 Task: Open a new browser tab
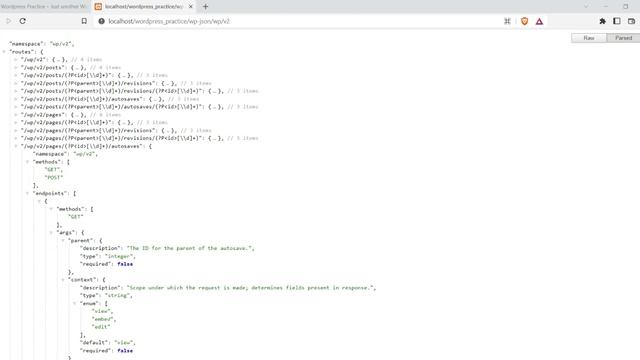(205, 7)
